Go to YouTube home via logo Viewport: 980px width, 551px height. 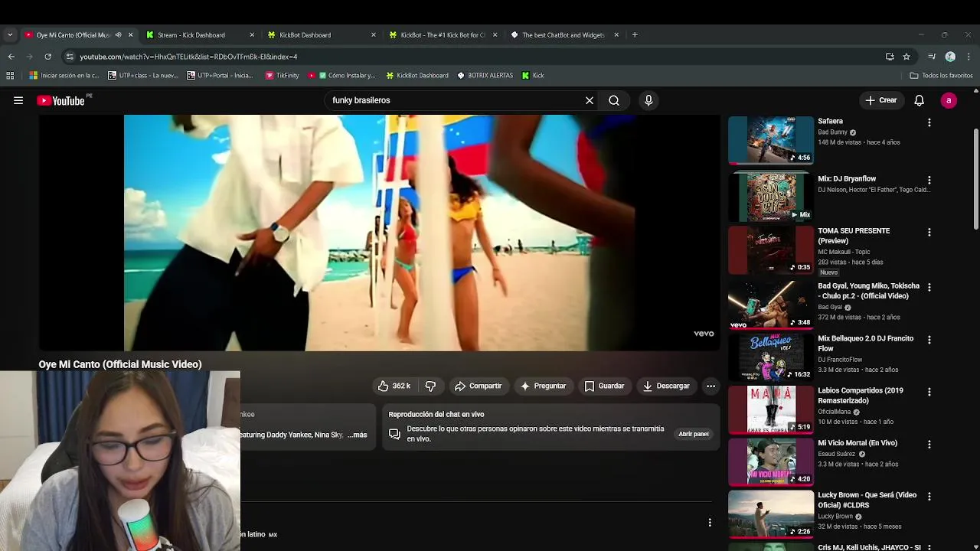[x=60, y=100]
